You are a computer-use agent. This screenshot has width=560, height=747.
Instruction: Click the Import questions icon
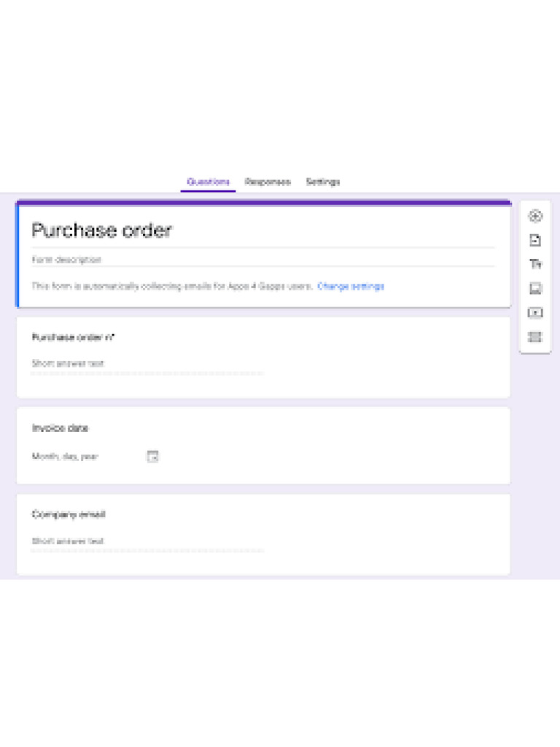[535, 240]
